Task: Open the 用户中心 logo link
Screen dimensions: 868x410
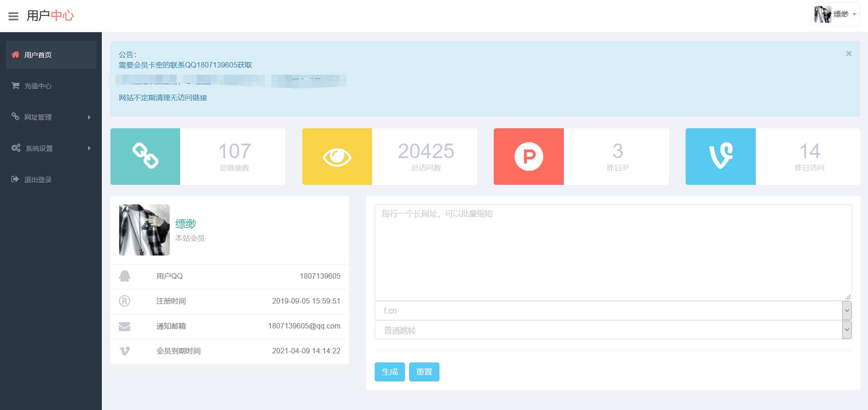Action: (x=50, y=16)
